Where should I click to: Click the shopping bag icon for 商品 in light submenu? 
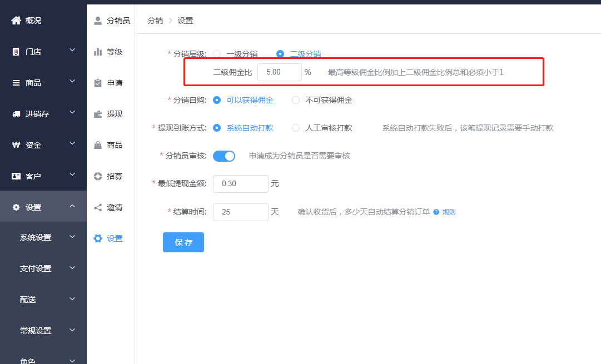[x=98, y=145]
